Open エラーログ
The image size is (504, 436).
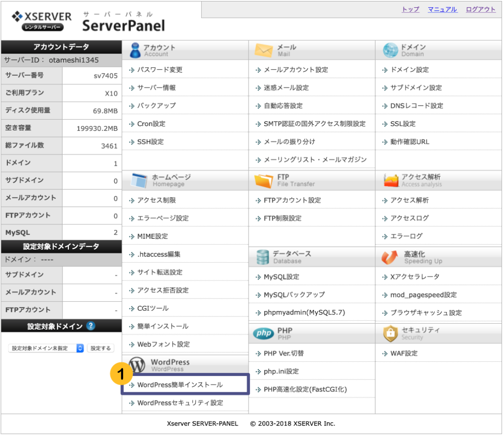point(406,236)
